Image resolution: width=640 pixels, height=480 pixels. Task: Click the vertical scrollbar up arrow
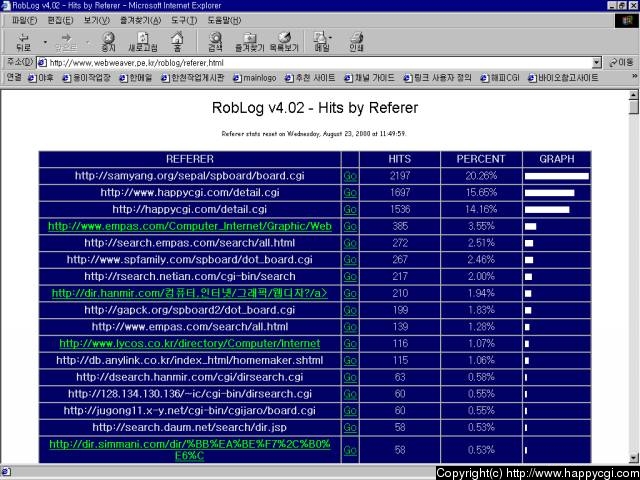tap(633, 95)
